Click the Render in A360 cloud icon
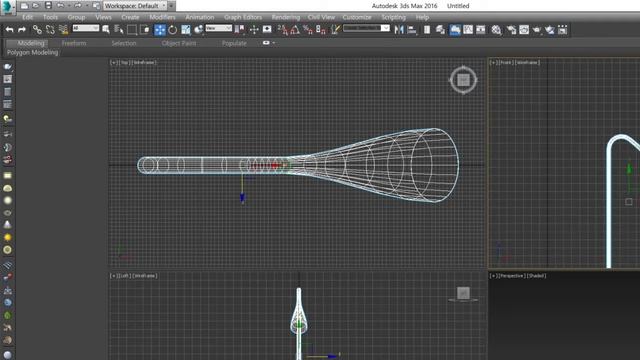 click(x=550, y=29)
